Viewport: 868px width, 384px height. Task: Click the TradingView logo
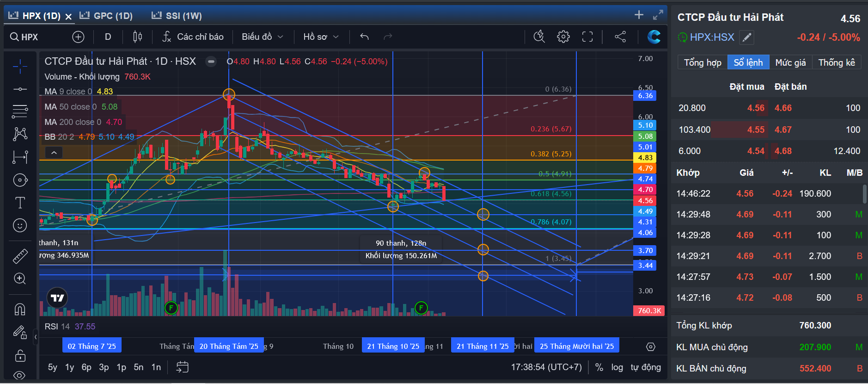click(57, 298)
